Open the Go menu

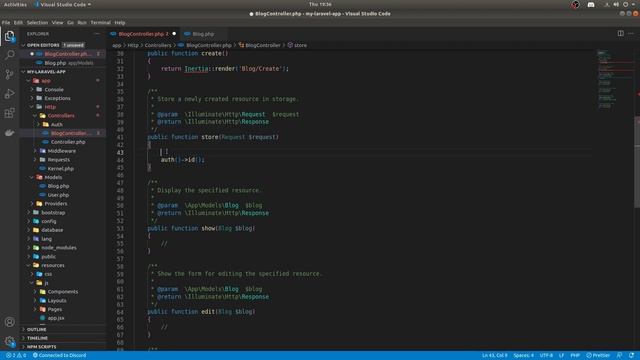pos(70,23)
